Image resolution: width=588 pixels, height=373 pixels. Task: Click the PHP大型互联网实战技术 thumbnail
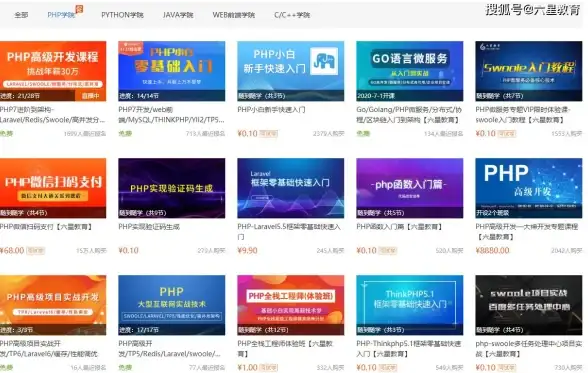pyautogui.click(x=172, y=305)
